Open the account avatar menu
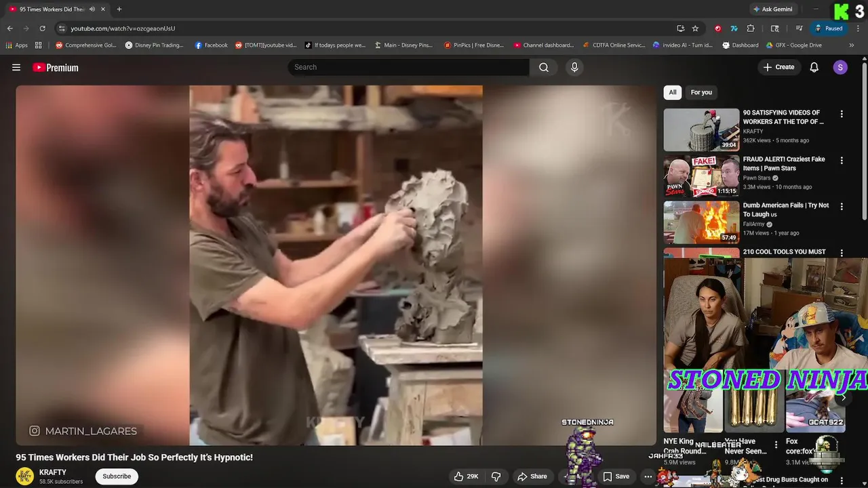 (x=840, y=67)
